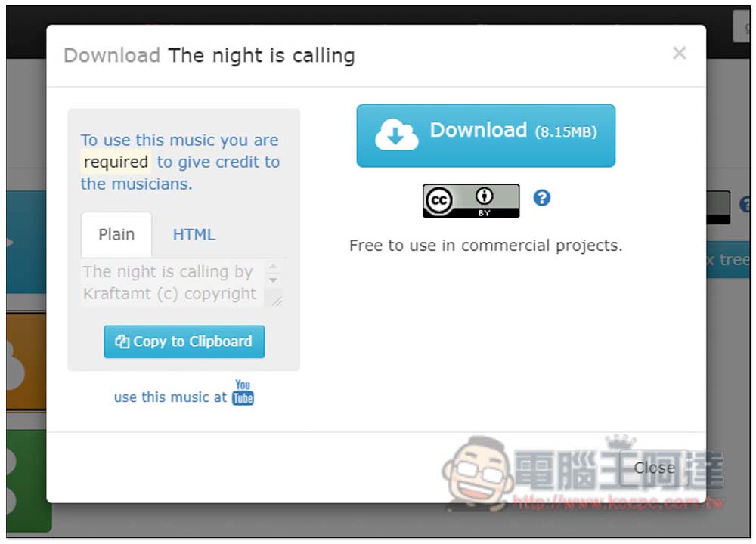Click inside the credit text box

tap(172, 283)
